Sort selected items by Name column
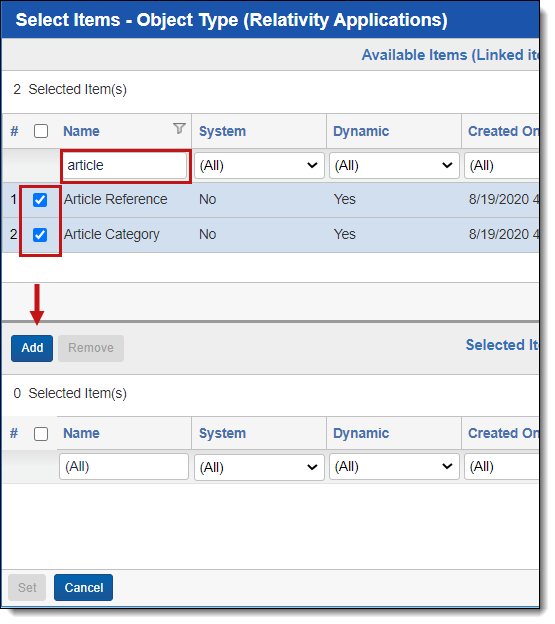 pyautogui.click(x=81, y=433)
